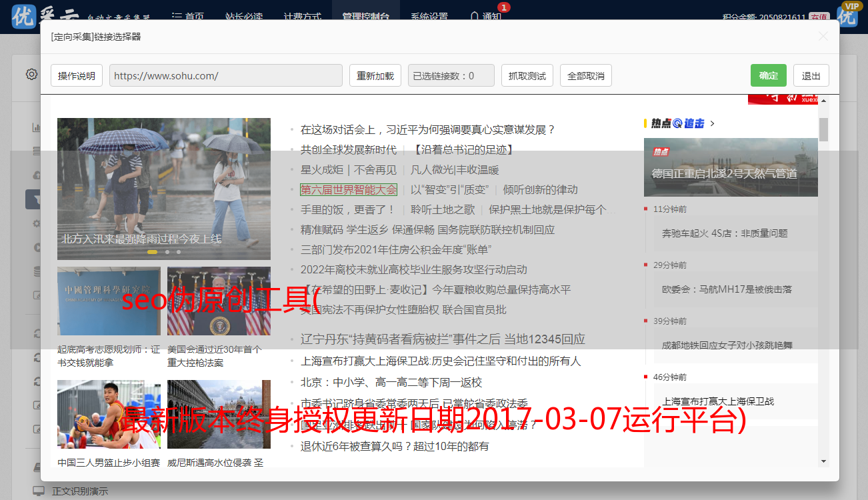Open 奔驰车起火 4S店 news item
Viewport: 868px width, 500px height.
click(x=725, y=233)
